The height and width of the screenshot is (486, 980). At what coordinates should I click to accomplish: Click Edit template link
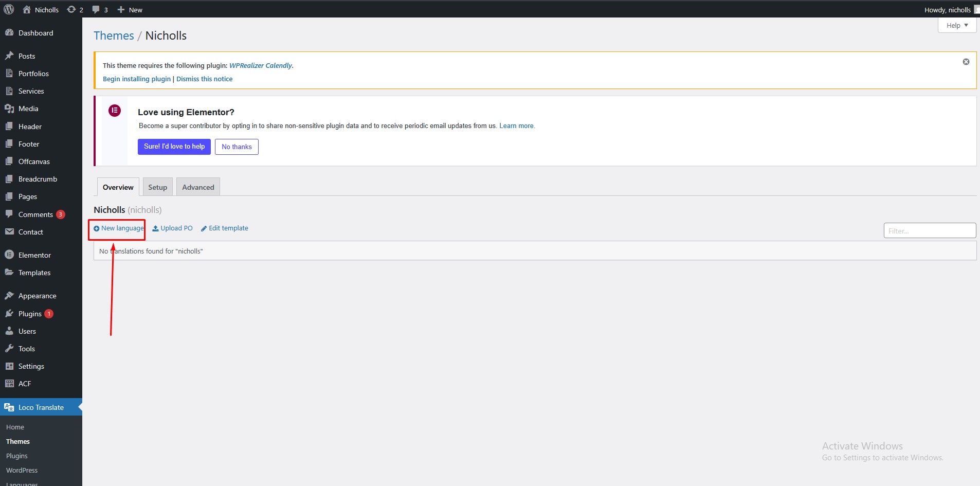pos(224,228)
